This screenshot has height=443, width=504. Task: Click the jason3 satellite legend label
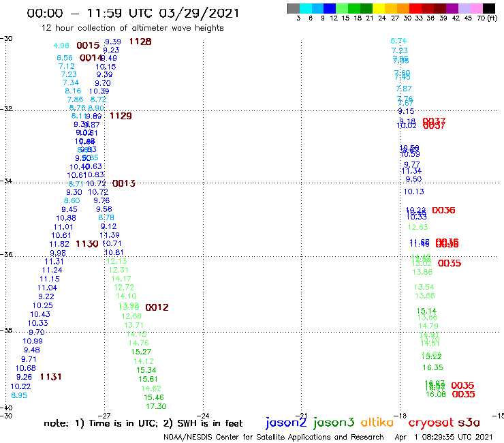coord(334,423)
